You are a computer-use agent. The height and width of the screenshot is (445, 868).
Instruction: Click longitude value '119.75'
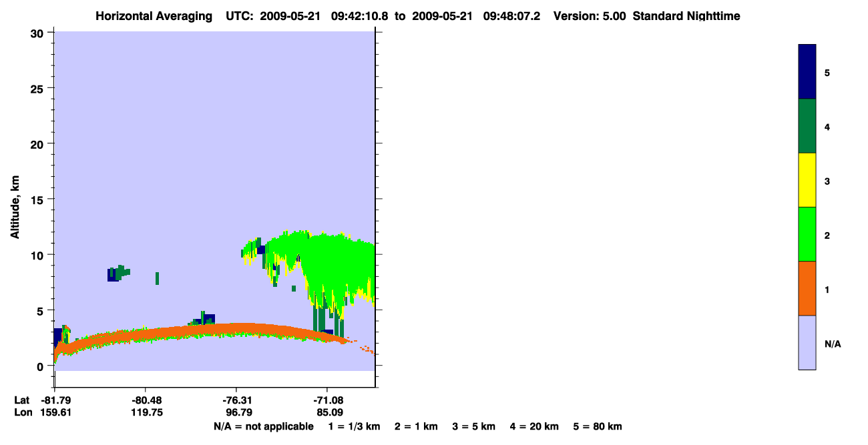[146, 412]
